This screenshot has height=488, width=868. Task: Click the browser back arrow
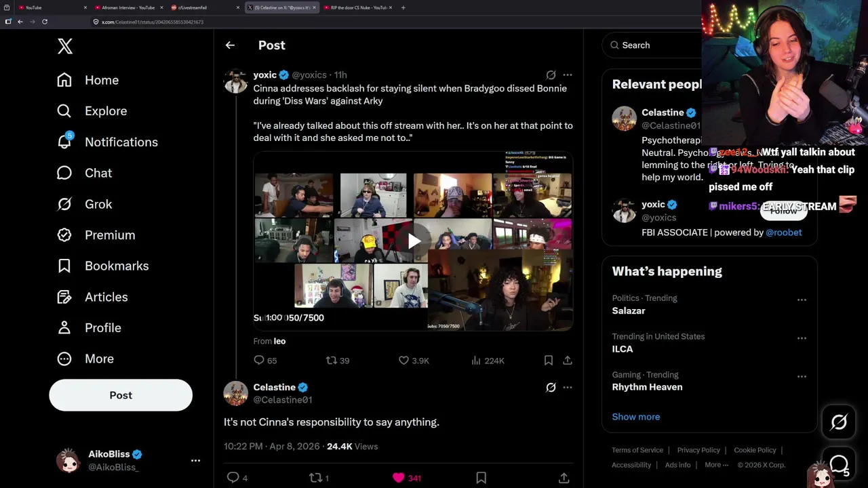[20, 22]
